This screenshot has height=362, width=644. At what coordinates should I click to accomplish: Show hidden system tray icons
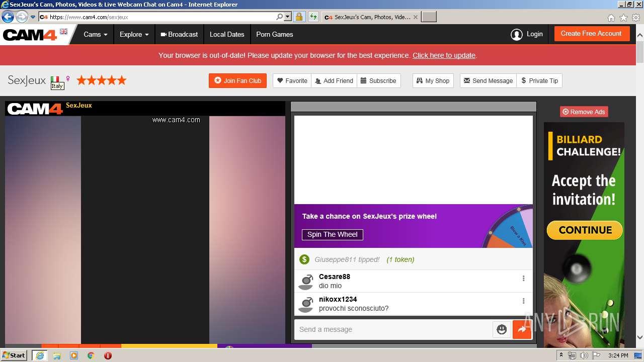pos(561,355)
